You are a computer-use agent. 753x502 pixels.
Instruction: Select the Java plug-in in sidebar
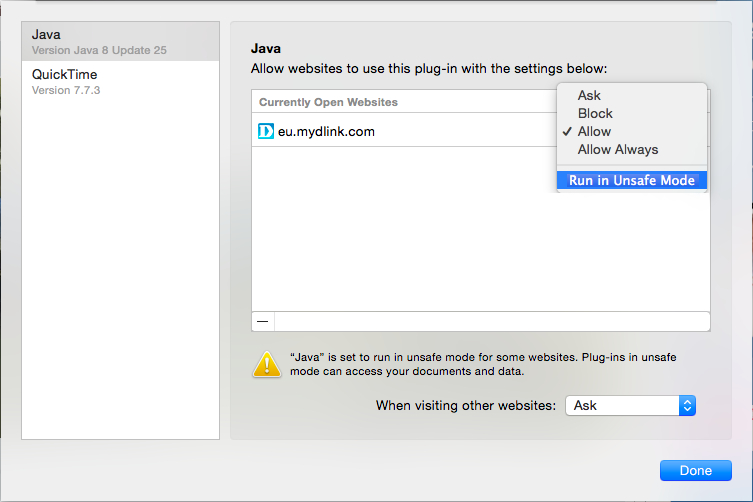120,41
